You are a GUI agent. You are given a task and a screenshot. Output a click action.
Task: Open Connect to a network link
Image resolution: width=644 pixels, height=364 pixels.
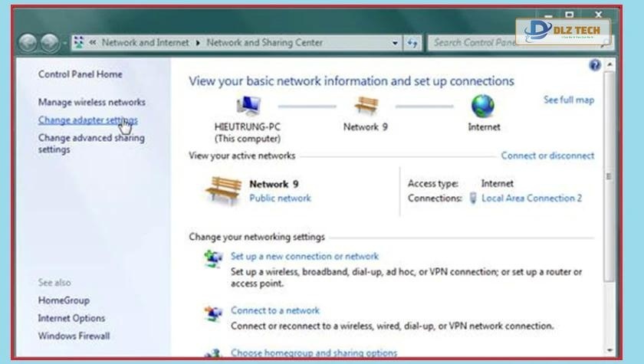click(x=274, y=310)
